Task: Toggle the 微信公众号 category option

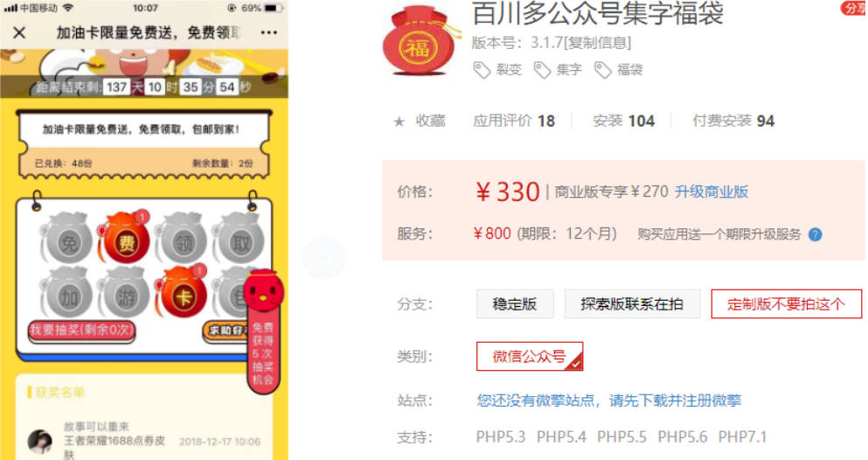Action: [x=529, y=357]
